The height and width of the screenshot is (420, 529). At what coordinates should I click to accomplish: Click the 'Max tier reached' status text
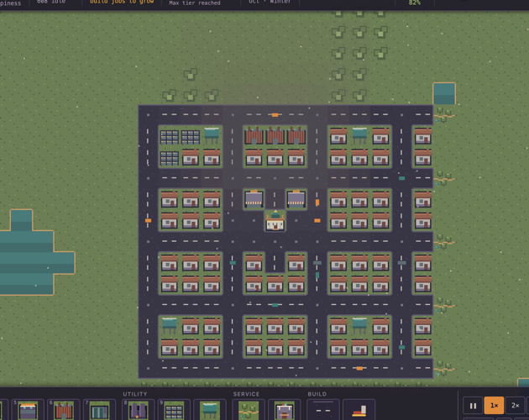pos(195,3)
